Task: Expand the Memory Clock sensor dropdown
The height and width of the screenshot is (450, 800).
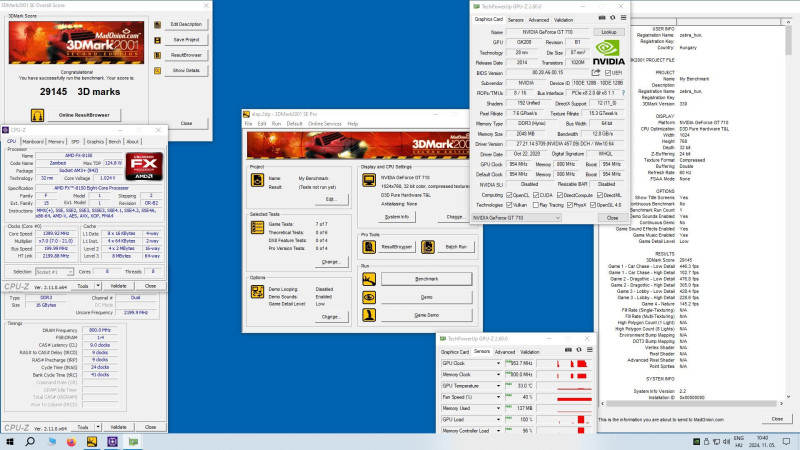Action: tap(498, 374)
